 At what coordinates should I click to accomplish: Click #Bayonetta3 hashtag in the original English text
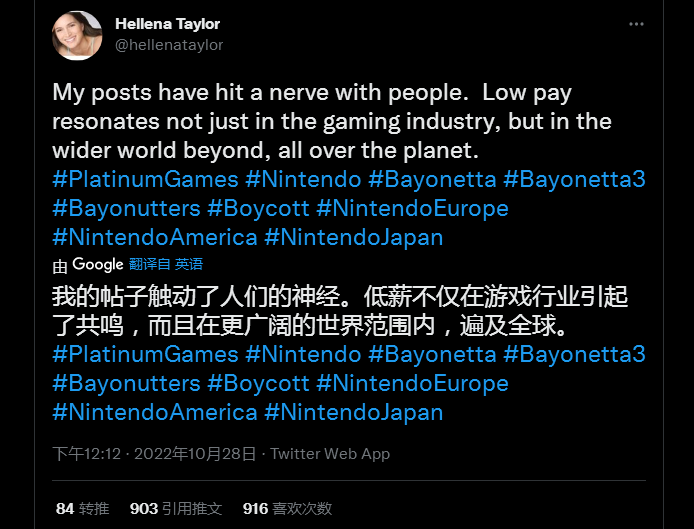[574, 180]
